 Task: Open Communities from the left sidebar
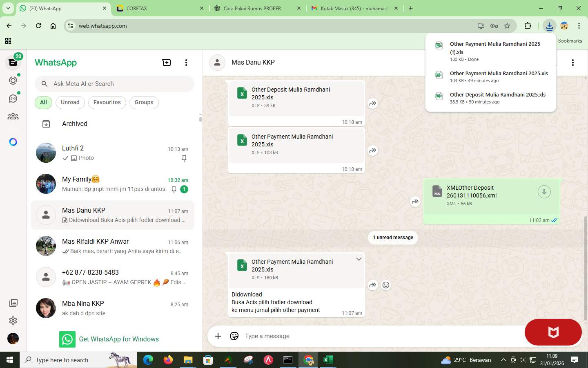13,116
